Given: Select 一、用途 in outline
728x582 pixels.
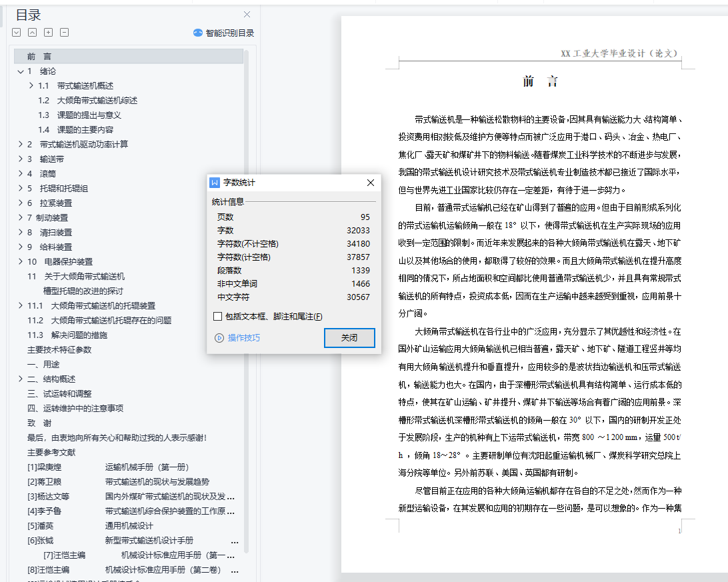Looking at the screenshot, I should tap(43, 365).
